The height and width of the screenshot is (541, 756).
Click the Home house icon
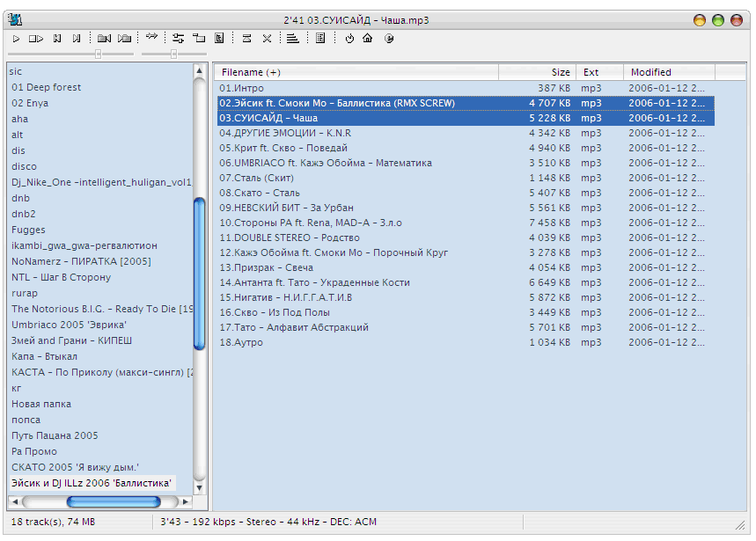(x=367, y=38)
